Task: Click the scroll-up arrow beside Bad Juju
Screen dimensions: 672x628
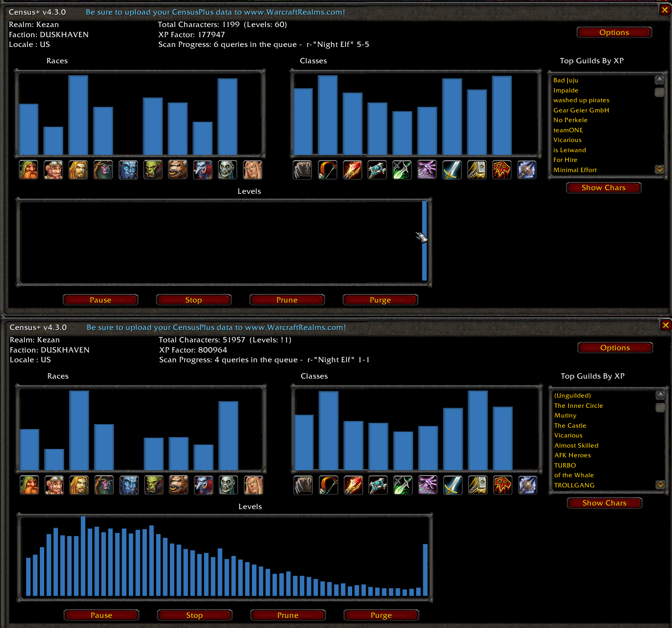Action: pos(660,80)
